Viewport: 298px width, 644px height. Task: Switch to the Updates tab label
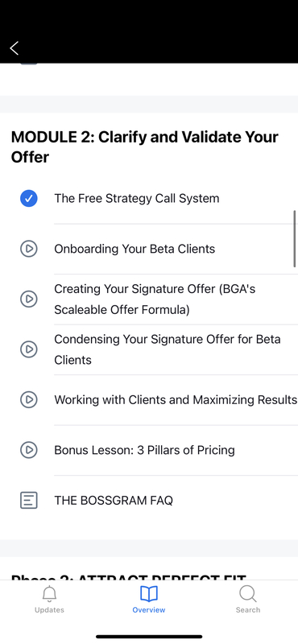49,610
